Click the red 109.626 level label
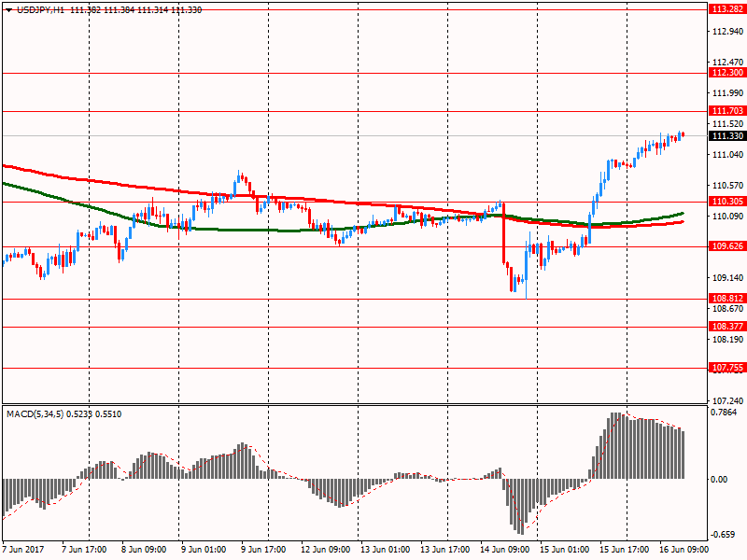 coord(727,245)
